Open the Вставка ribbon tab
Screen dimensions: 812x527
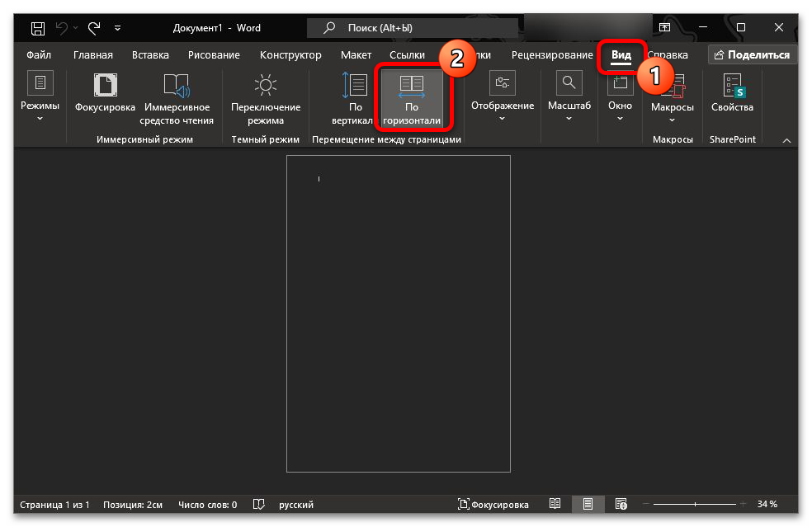150,55
